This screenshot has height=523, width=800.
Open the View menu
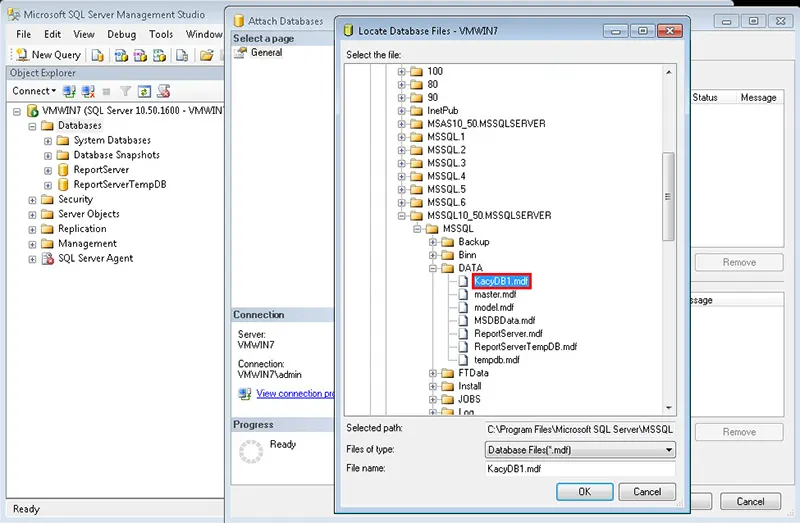tap(84, 34)
